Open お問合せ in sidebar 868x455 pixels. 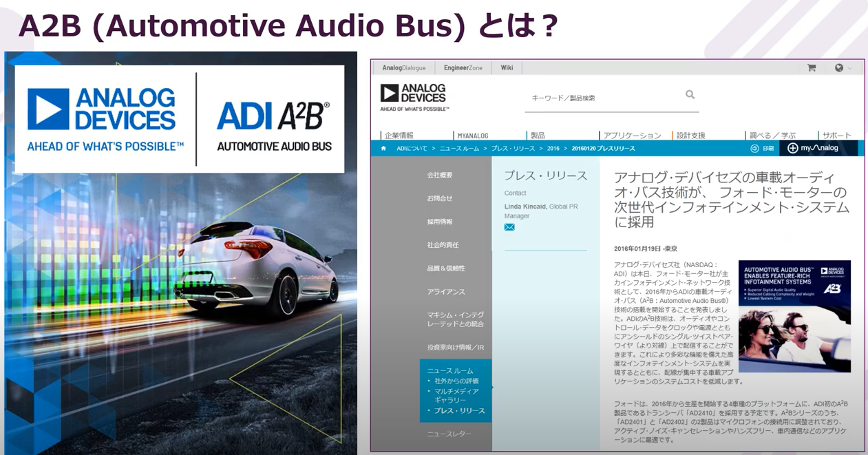[x=440, y=198]
